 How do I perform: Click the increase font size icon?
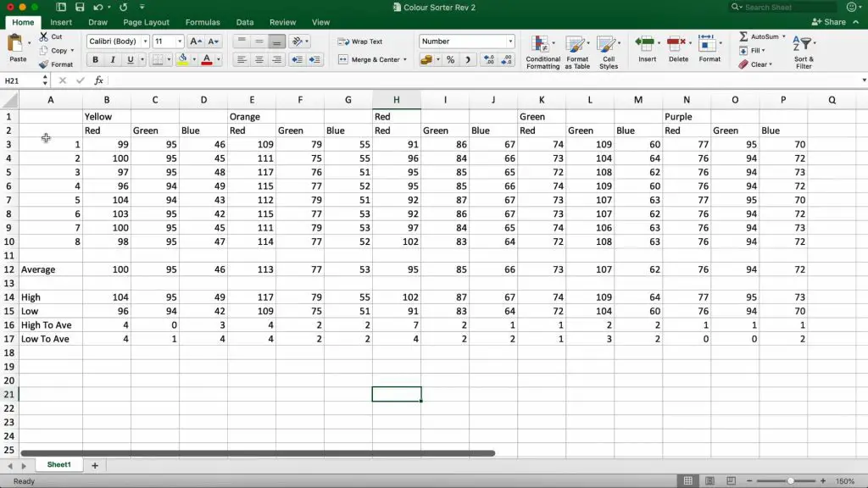click(196, 42)
